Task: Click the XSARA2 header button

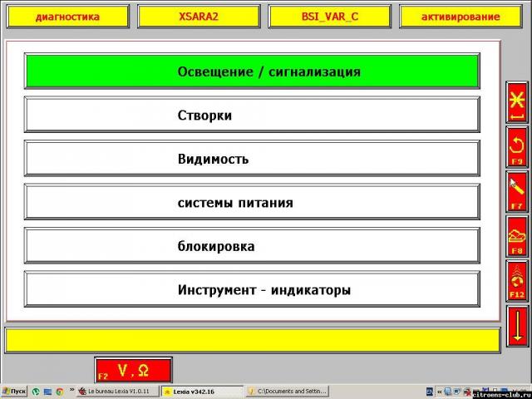Action: tap(199, 17)
